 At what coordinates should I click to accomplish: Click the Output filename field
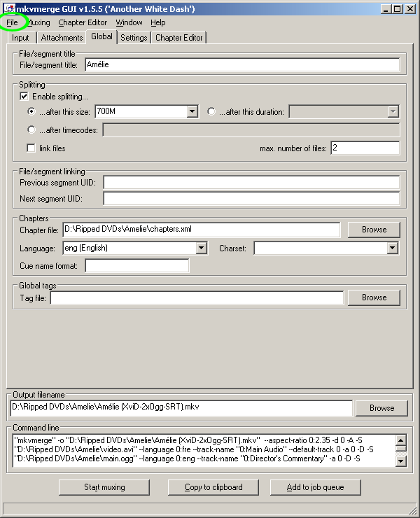point(181,407)
